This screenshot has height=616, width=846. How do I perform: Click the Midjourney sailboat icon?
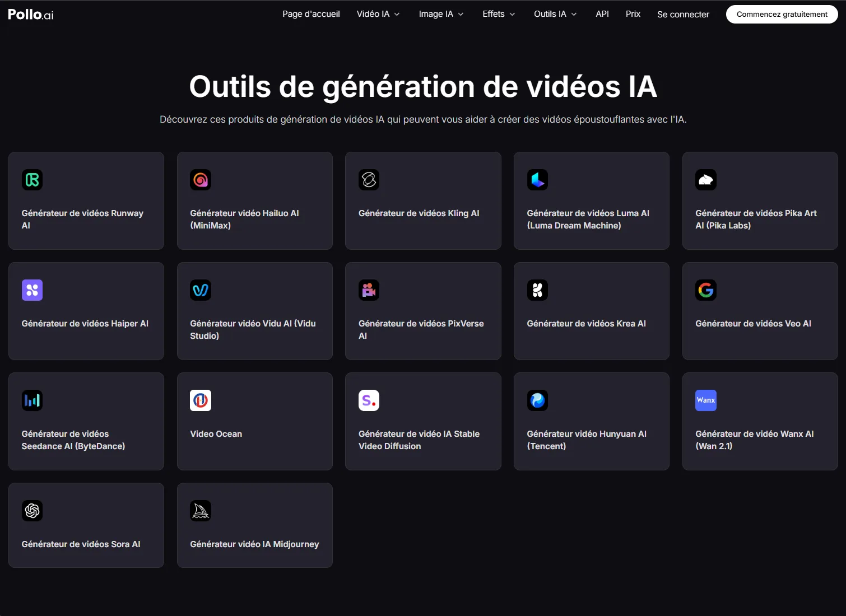coord(201,511)
